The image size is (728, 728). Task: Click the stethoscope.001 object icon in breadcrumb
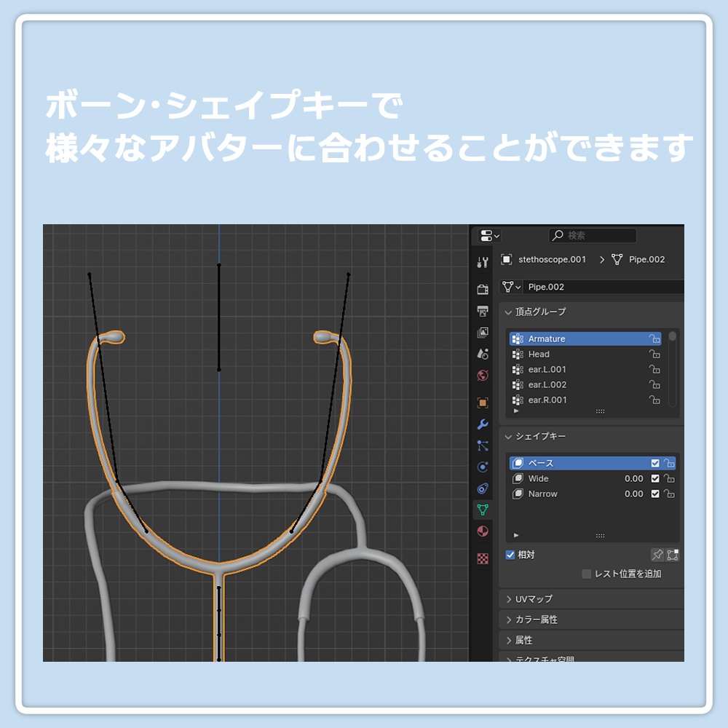(x=506, y=259)
